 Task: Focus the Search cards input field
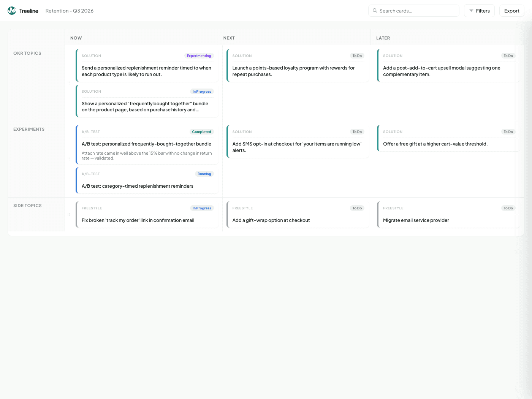(x=414, y=11)
